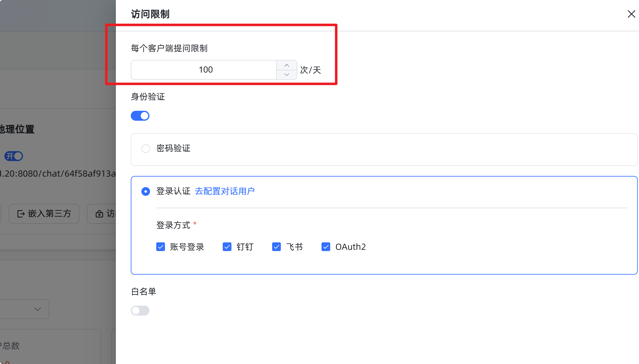639x364 pixels.
Task: Click the 密码验证 option card
Action: pyautogui.click(x=384, y=150)
